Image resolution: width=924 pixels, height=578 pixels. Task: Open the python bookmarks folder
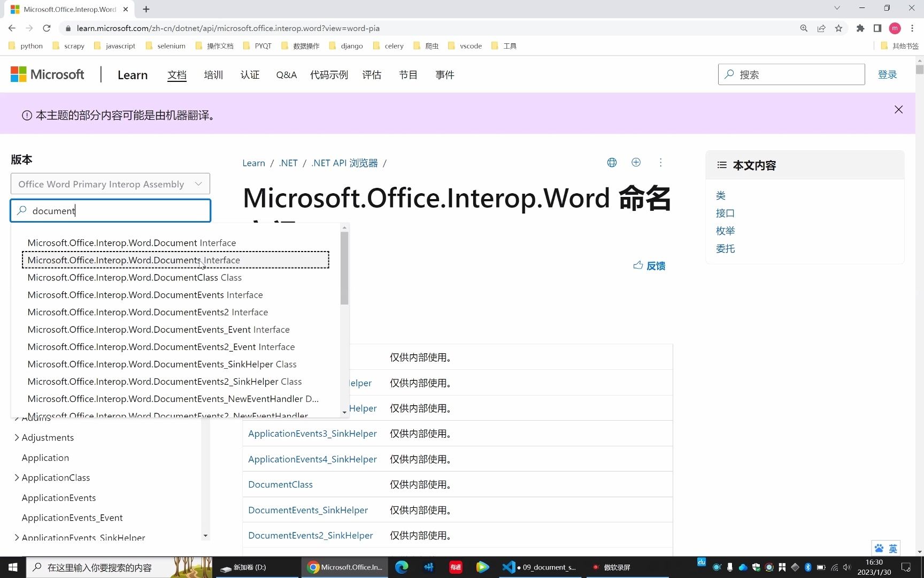[26, 46]
